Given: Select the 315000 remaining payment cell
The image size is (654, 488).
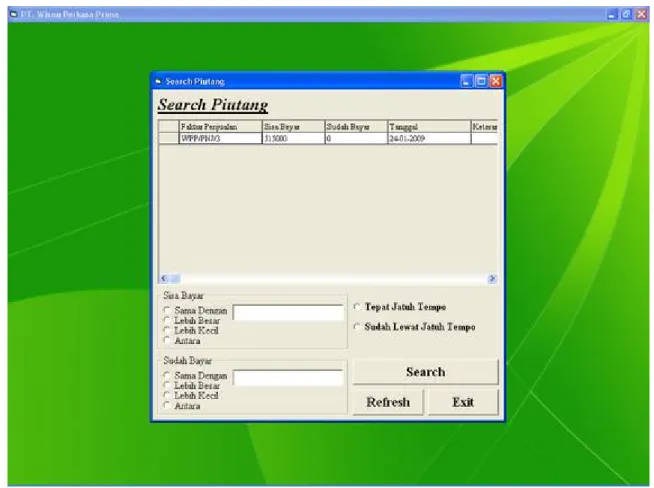Looking at the screenshot, I should coord(294,138).
